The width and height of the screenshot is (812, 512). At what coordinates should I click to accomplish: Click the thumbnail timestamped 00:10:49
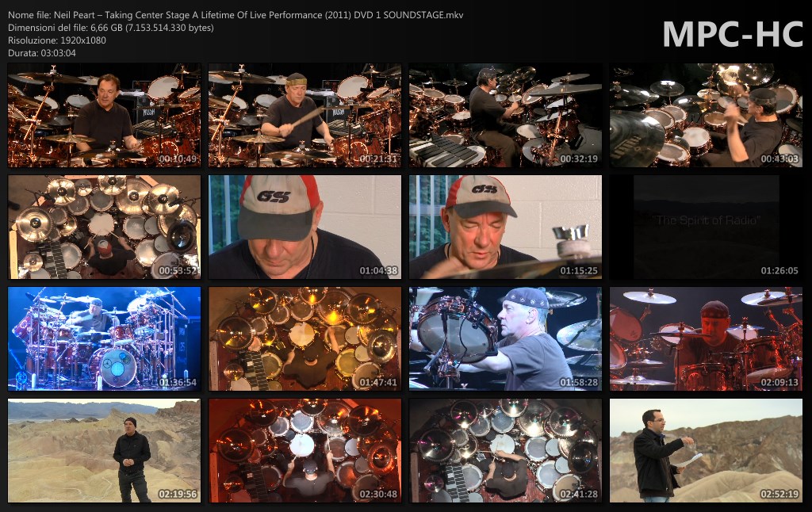pos(104,116)
